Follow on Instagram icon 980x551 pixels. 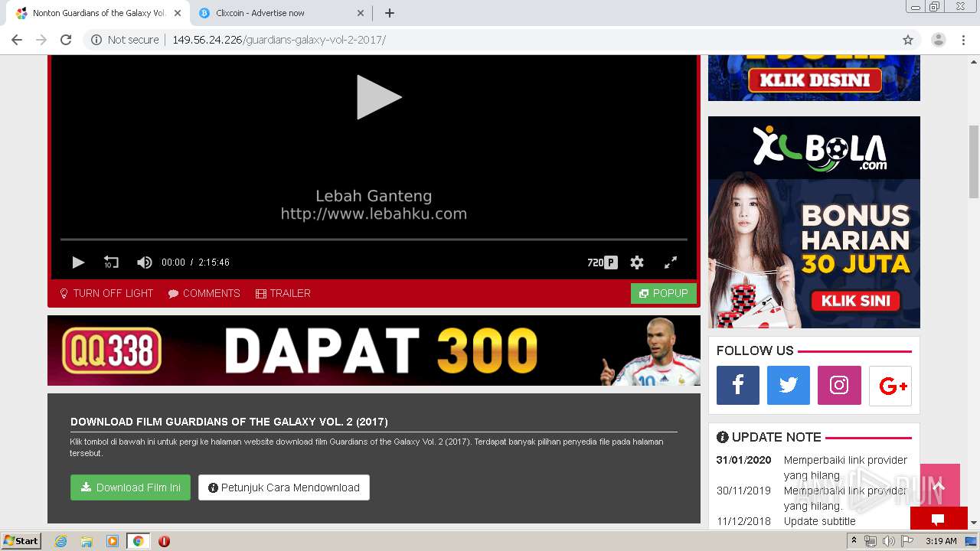coord(839,385)
